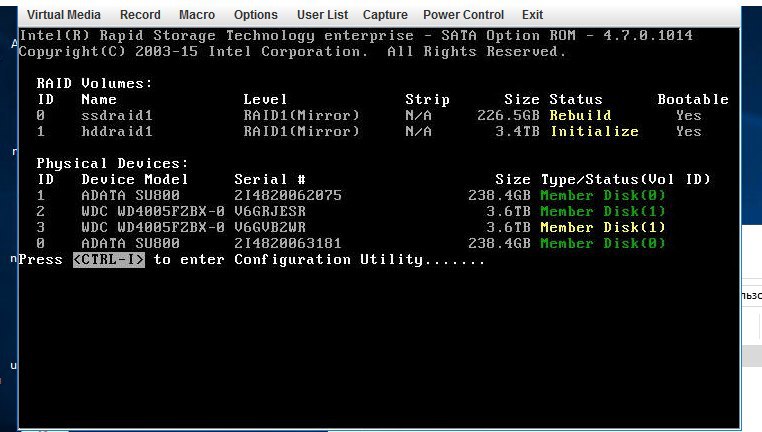
Task: Click ADATA SU800 model with ID 1
Action: pos(130,195)
